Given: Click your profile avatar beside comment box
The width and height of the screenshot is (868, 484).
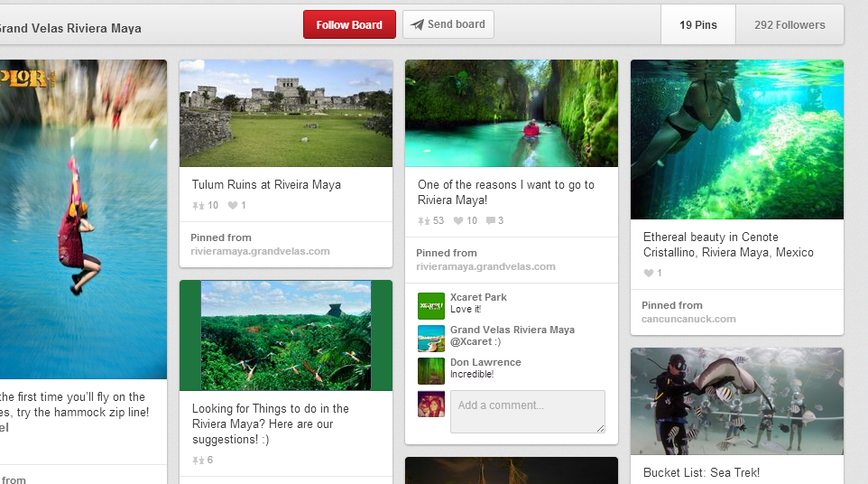Looking at the screenshot, I should [x=431, y=405].
